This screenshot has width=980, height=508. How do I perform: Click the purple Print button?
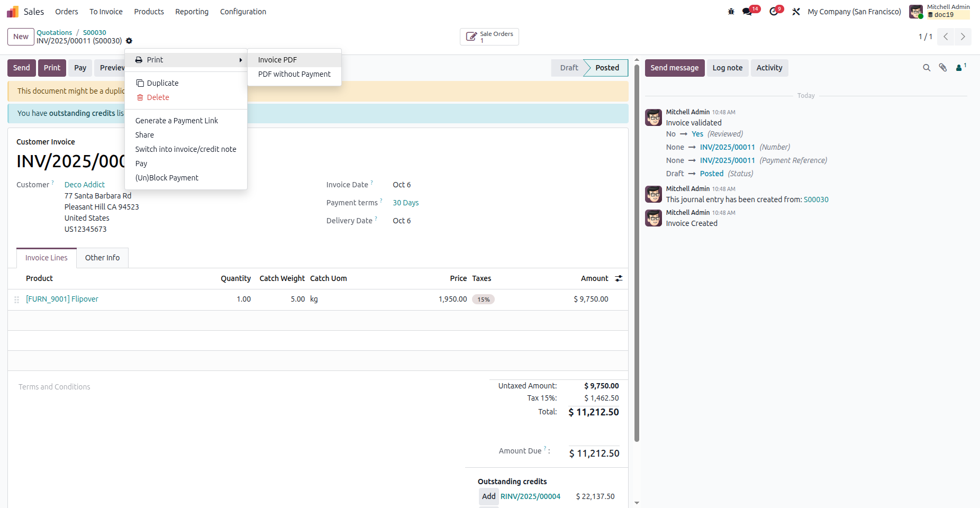(x=52, y=68)
